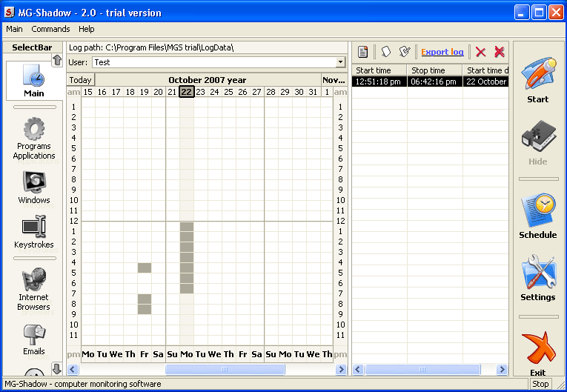Image resolution: width=567 pixels, height=392 pixels.
Task: Expand the User dropdown list
Action: click(340, 63)
